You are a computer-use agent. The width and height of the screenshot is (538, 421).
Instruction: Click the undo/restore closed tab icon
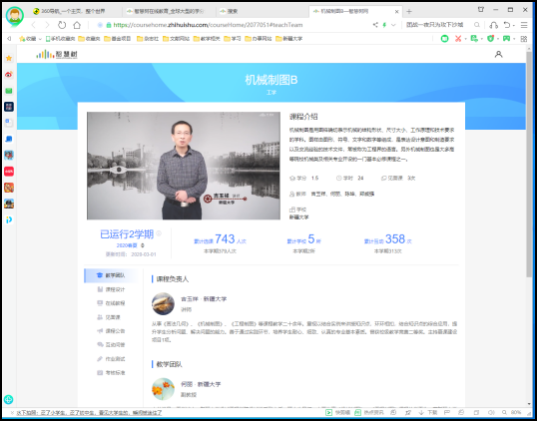click(x=507, y=25)
